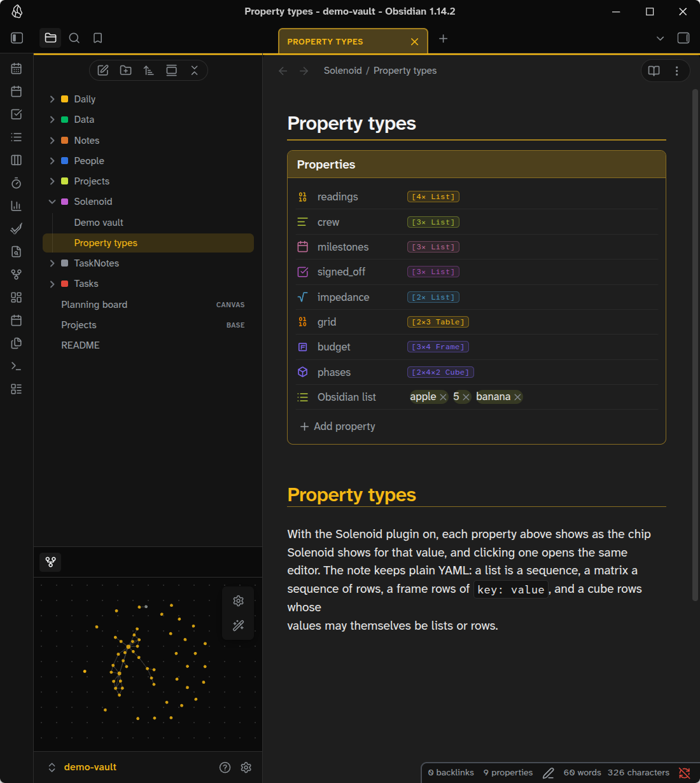
Task: Open graph settings gear icon
Action: (239, 601)
